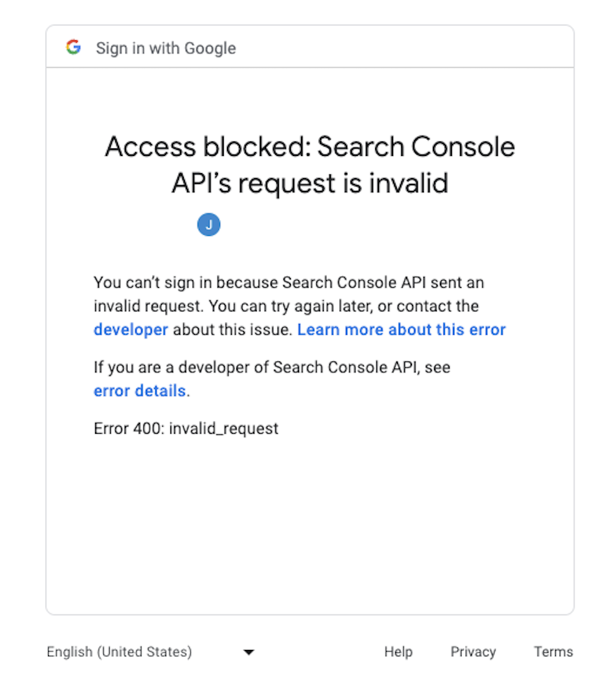Click the Sign in with Google header text
Screen dimensions: 616x695
click(x=165, y=48)
